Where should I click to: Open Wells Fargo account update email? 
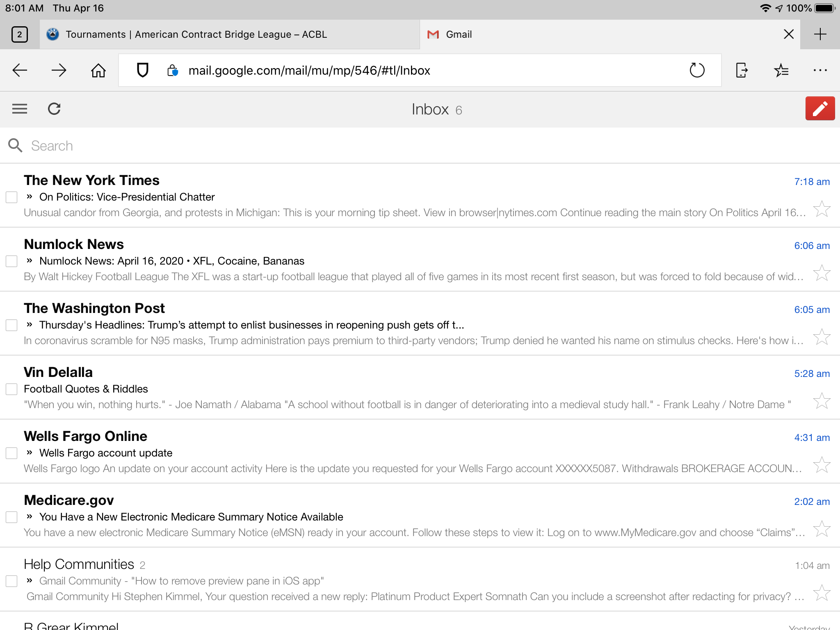[420, 452]
